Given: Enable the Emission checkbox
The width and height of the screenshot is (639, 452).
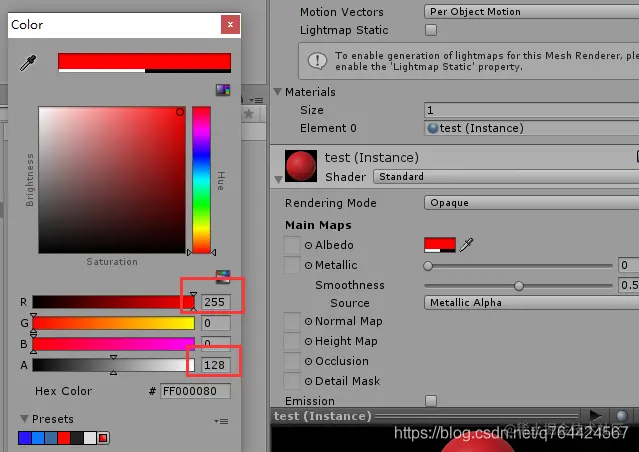Looking at the screenshot, I should pos(431,401).
